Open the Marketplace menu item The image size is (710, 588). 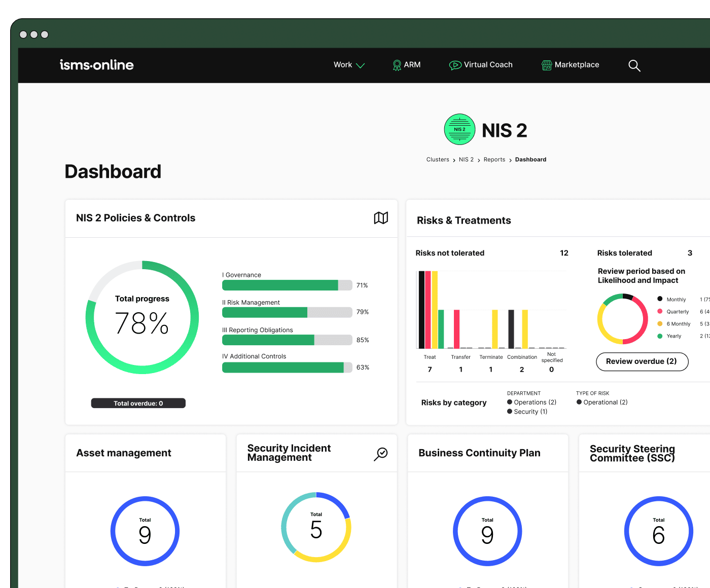(577, 65)
